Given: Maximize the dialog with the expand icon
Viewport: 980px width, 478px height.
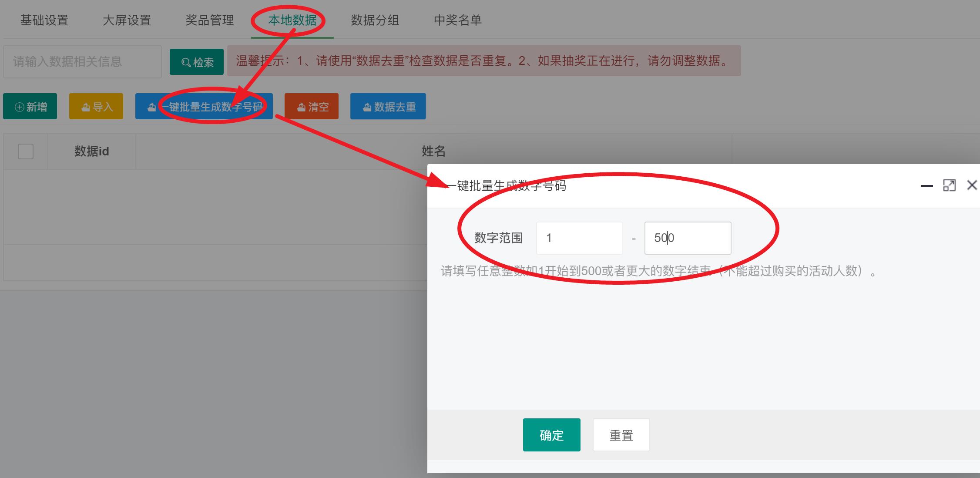Looking at the screenshot, I should click(949, 185).
